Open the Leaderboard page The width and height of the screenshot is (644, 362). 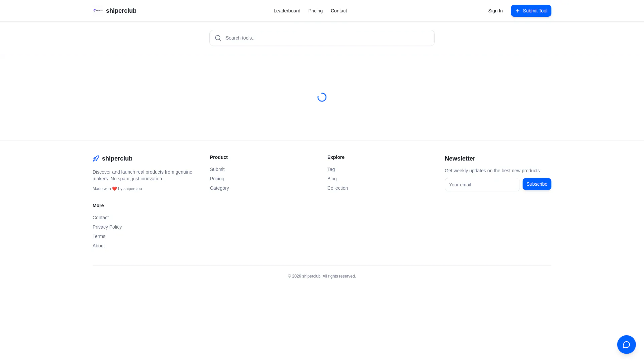[x=287, y=11]
